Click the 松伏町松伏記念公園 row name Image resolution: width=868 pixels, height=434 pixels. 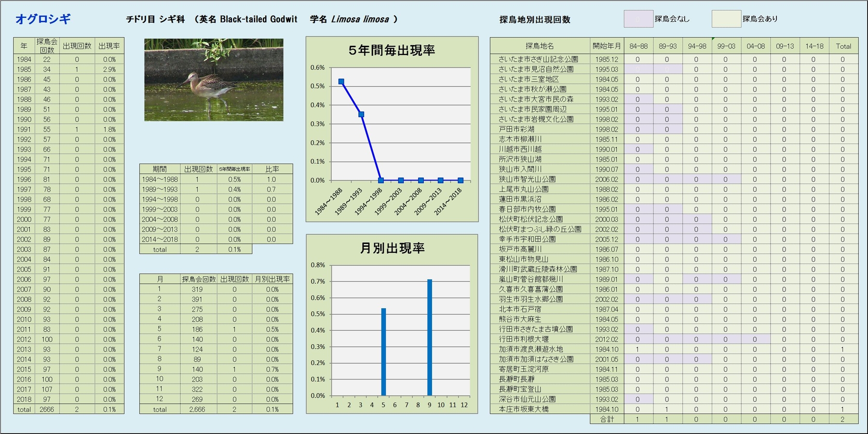[530, 219]
